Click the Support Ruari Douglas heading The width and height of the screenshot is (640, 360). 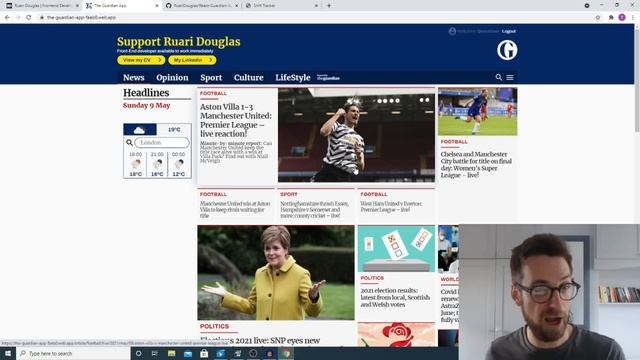178,42
